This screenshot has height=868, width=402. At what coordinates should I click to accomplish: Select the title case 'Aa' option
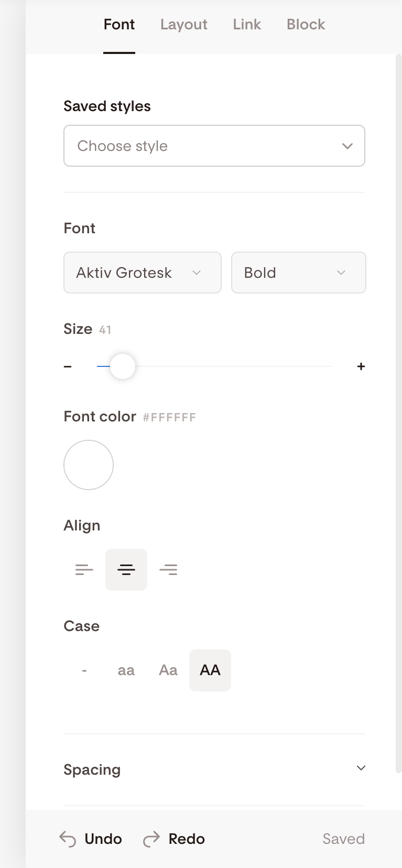tap(168, 670)
